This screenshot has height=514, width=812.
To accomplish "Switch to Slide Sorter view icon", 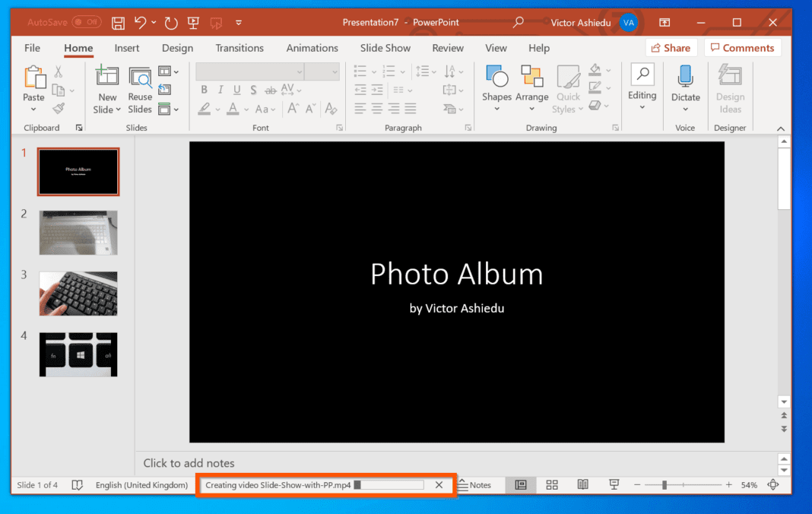I will coord(551,484).
